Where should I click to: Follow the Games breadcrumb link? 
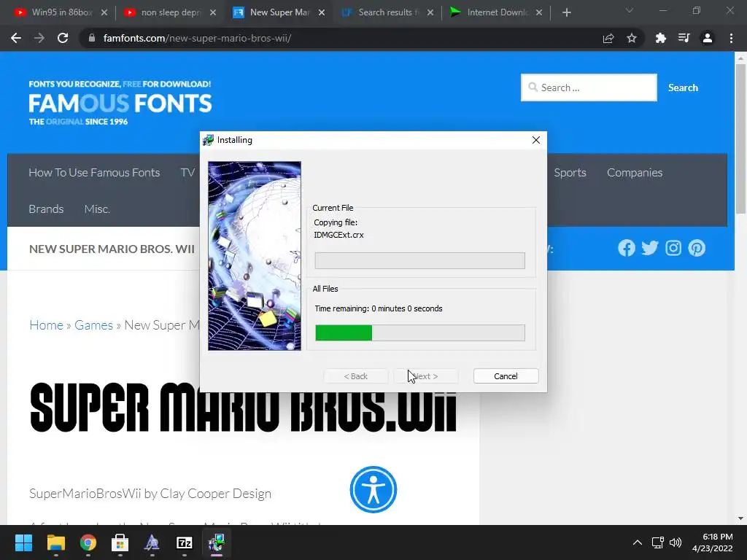94,324
